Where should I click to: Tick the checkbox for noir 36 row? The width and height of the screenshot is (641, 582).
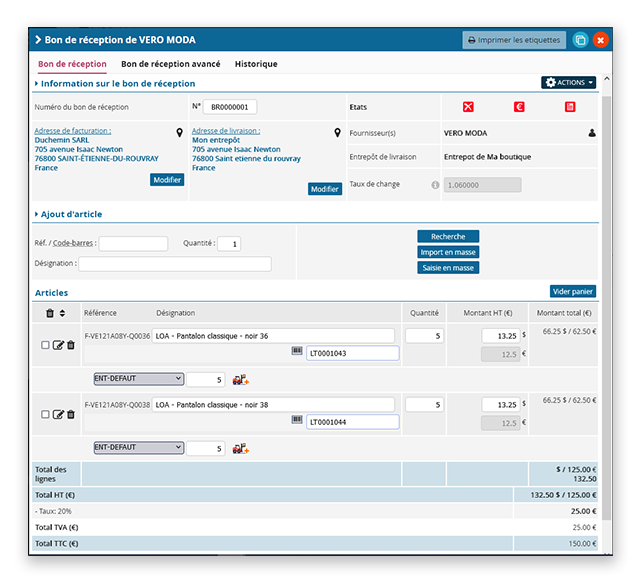tap(45, 345)
